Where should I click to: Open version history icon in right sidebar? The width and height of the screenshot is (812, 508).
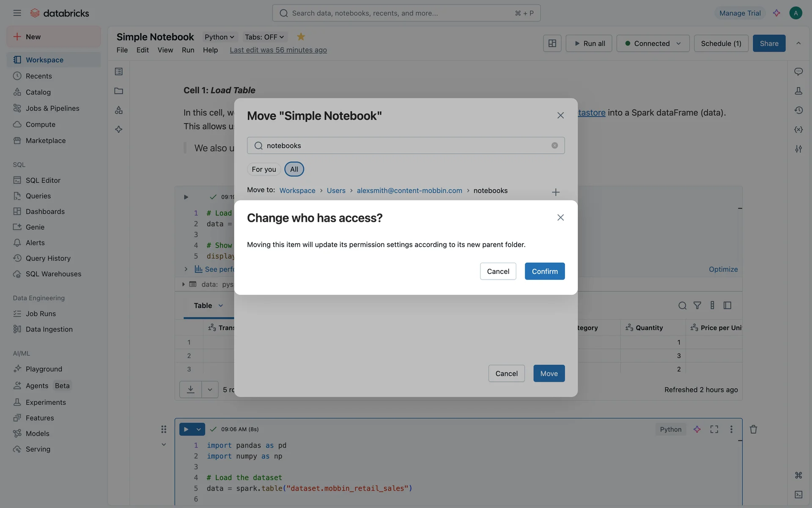pos(798,110)
